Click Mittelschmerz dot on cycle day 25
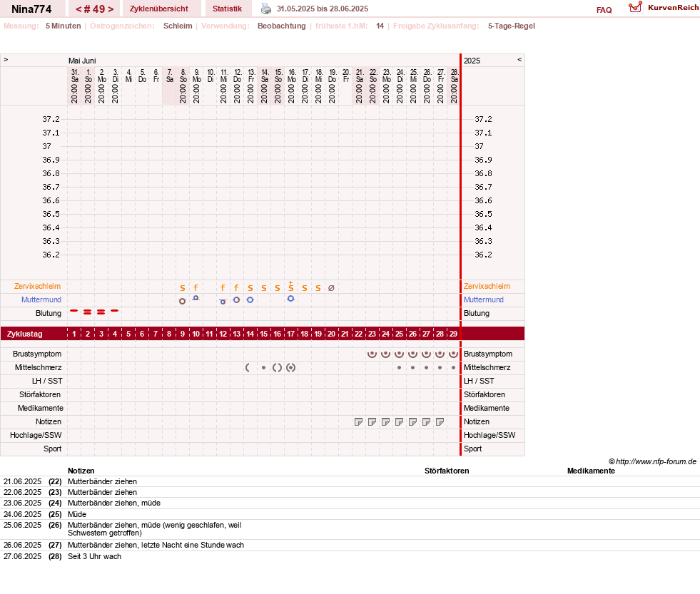This screenshot has width=700, height=594. click(399, 368)
